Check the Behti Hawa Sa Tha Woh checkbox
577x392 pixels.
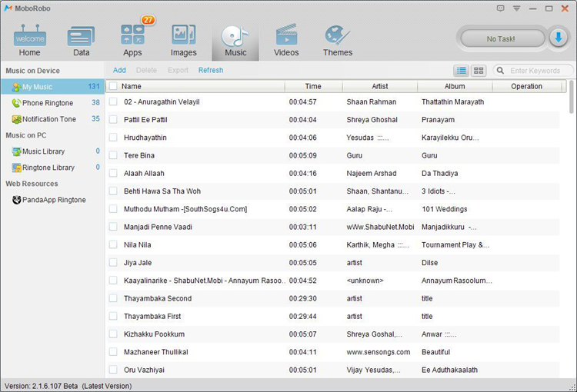click(113, 191)
